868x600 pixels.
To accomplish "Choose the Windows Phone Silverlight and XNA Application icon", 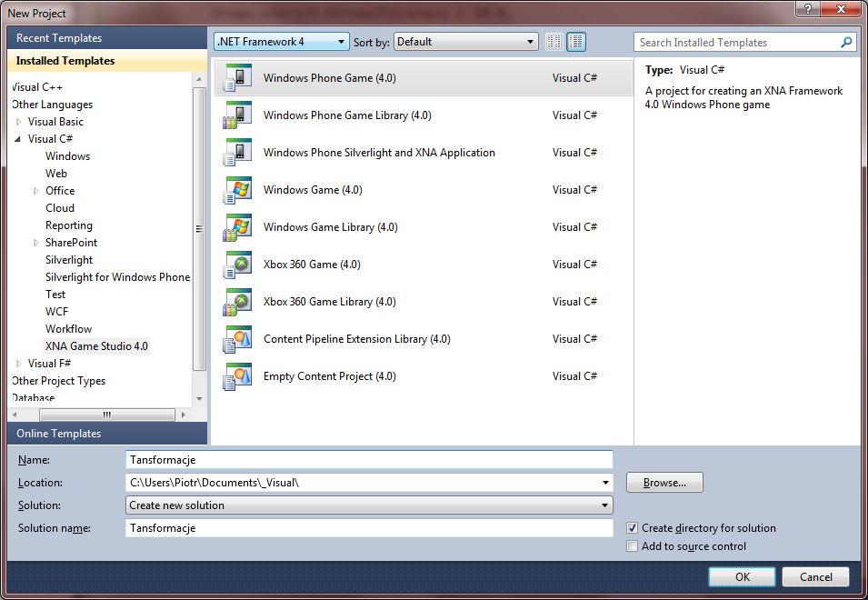I will [x=237, y=152].
